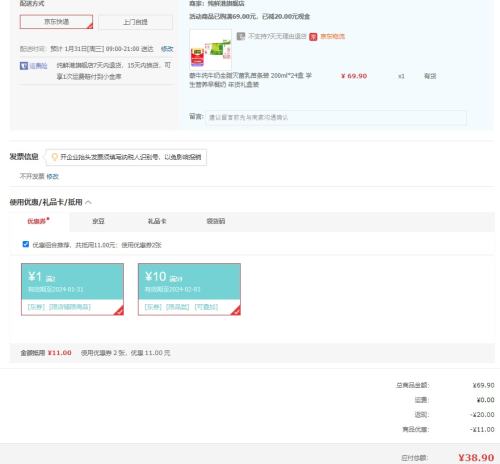Uncheck the recommended coupon combination checkbox
500x464 pixels.
pyautogui.click(x=26, y=244)
